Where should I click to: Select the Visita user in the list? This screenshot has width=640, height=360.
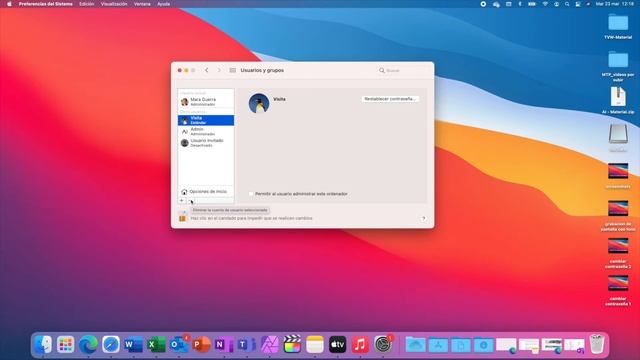point(206,120)
